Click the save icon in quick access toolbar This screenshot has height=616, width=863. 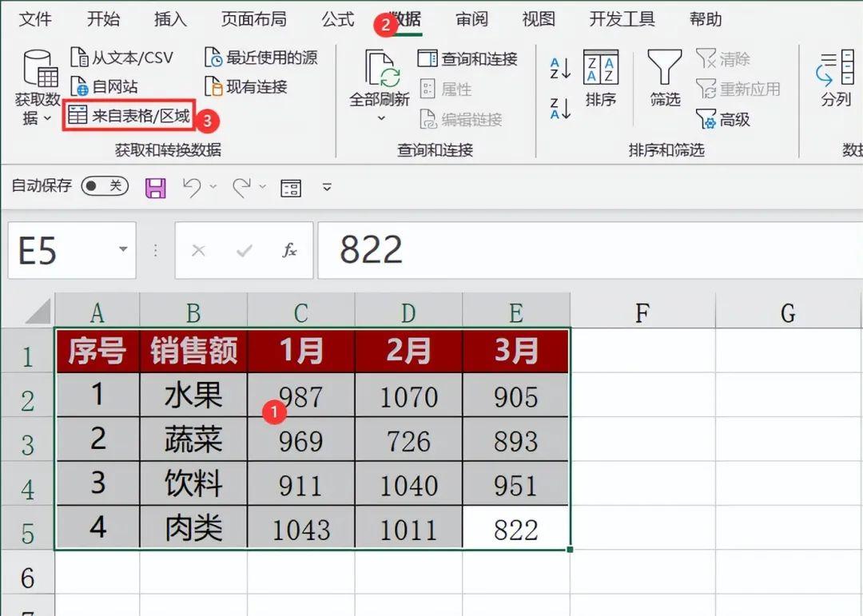click(x=155, y=188)
